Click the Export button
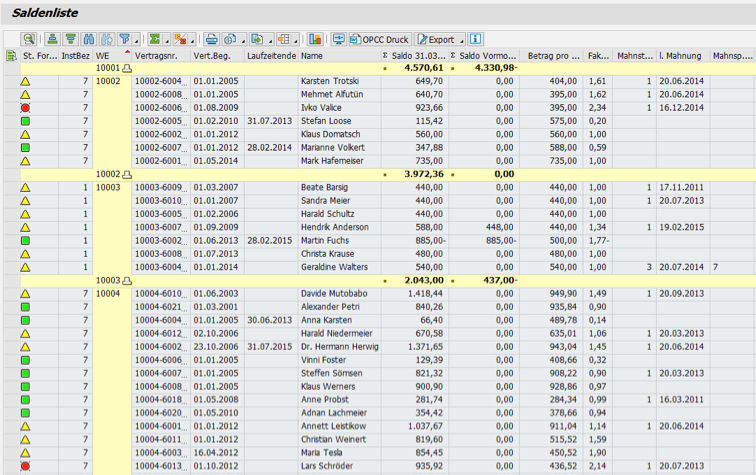 point(436,39)
